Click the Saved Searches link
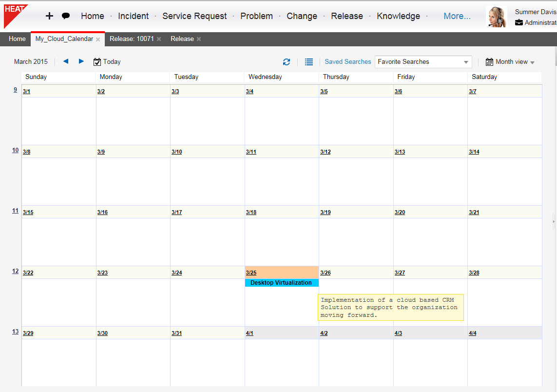Screen dimensions: 557x392 [x=348, y=62]
